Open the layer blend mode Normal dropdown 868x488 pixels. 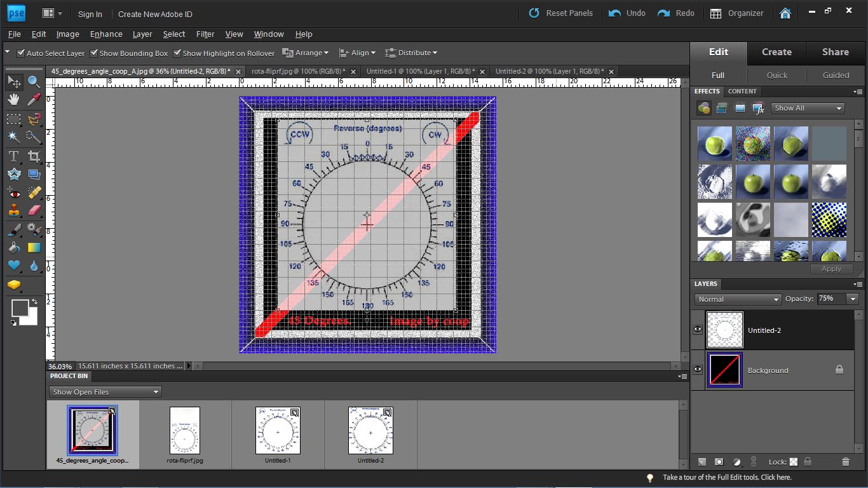[x=738, y=299]
